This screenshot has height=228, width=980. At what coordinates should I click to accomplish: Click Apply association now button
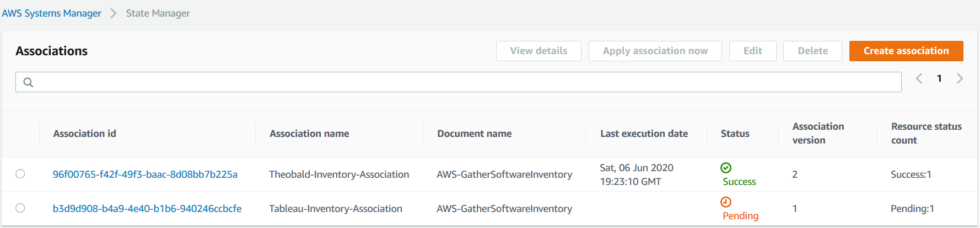(655, 51)
